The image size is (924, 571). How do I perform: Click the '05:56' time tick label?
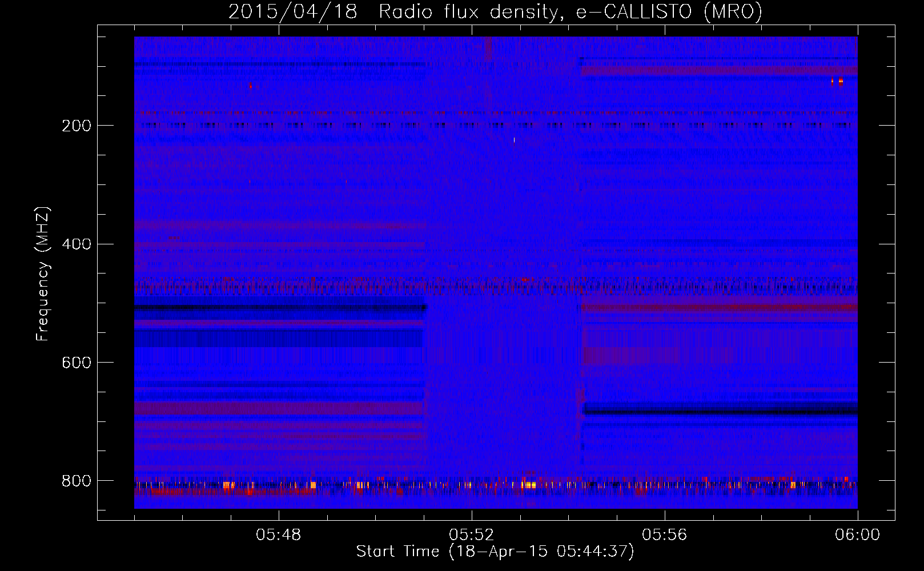point(664,535)
